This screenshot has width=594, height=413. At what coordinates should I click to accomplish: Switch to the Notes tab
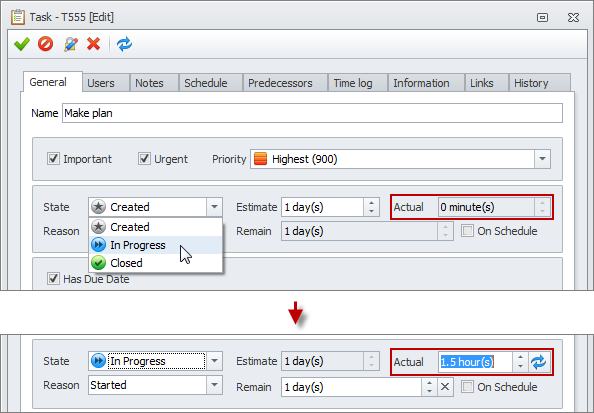(154, 83)
